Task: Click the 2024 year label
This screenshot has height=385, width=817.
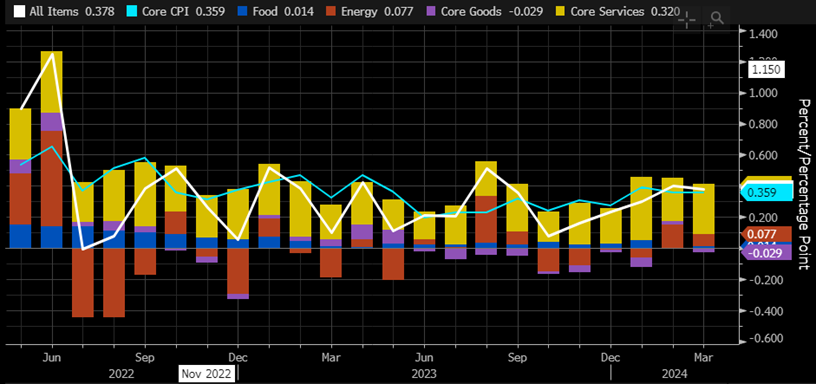Action: coord(674,374)
